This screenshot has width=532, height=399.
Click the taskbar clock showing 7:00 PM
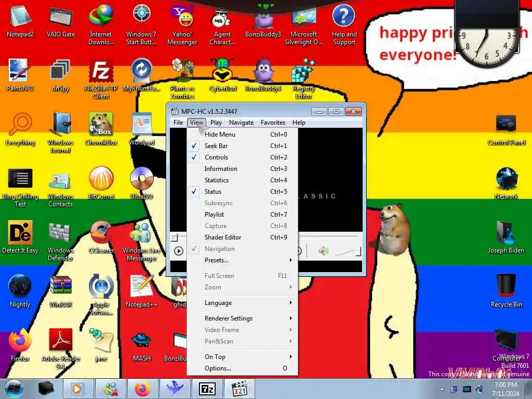click(x=506, y=389)
